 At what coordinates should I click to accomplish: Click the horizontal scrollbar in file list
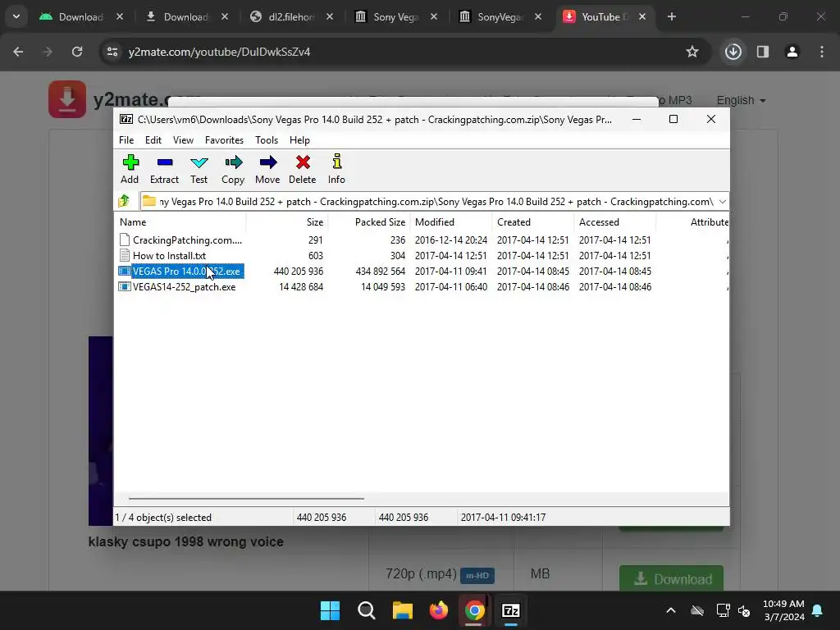(246, 498)
